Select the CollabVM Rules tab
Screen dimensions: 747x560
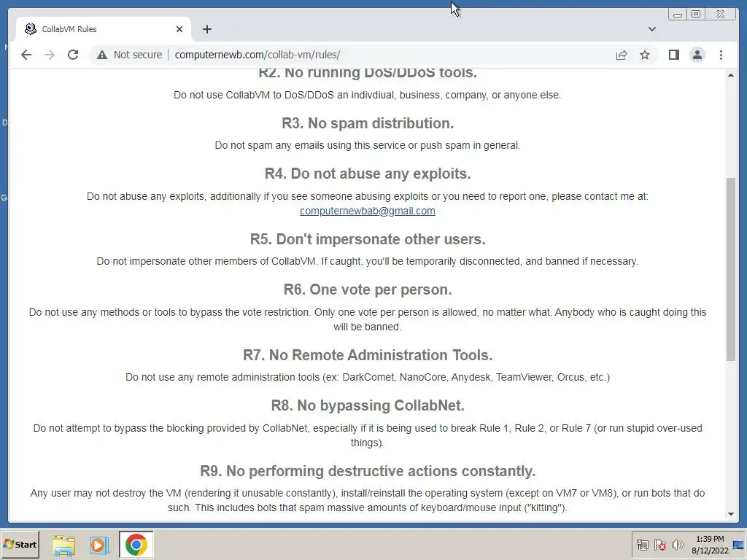(104, 29)
